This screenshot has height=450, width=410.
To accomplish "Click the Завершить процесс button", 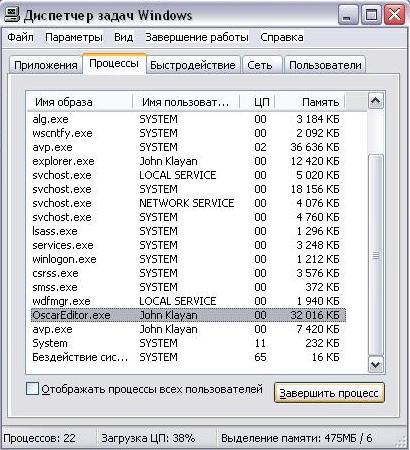I will click(329, 393).
